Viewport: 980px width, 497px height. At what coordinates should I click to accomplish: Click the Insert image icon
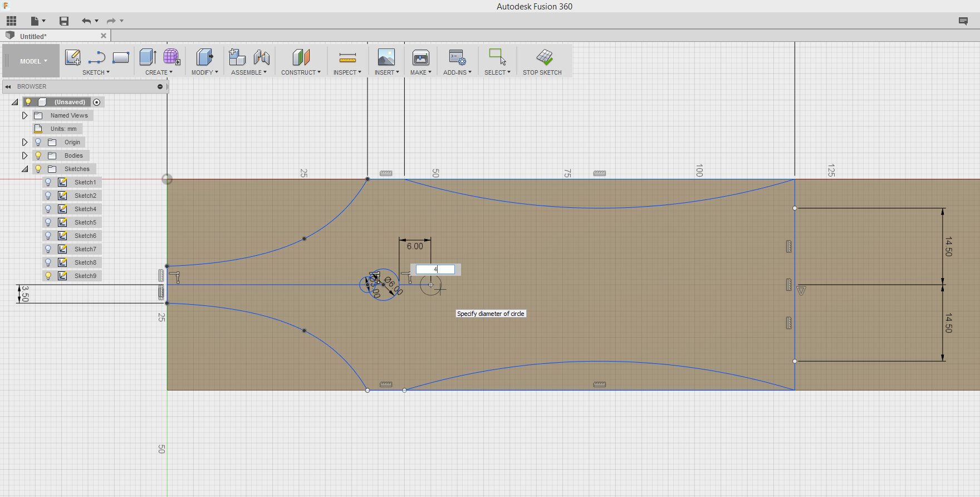pyautogui.click(x=386, y=57)
